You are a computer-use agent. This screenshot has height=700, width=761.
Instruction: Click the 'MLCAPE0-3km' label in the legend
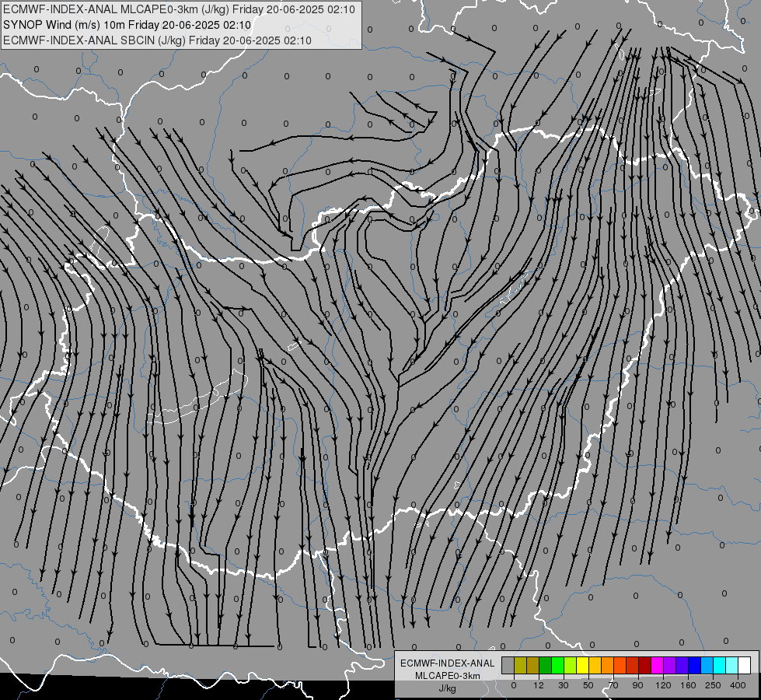click(x=448, y=676)
